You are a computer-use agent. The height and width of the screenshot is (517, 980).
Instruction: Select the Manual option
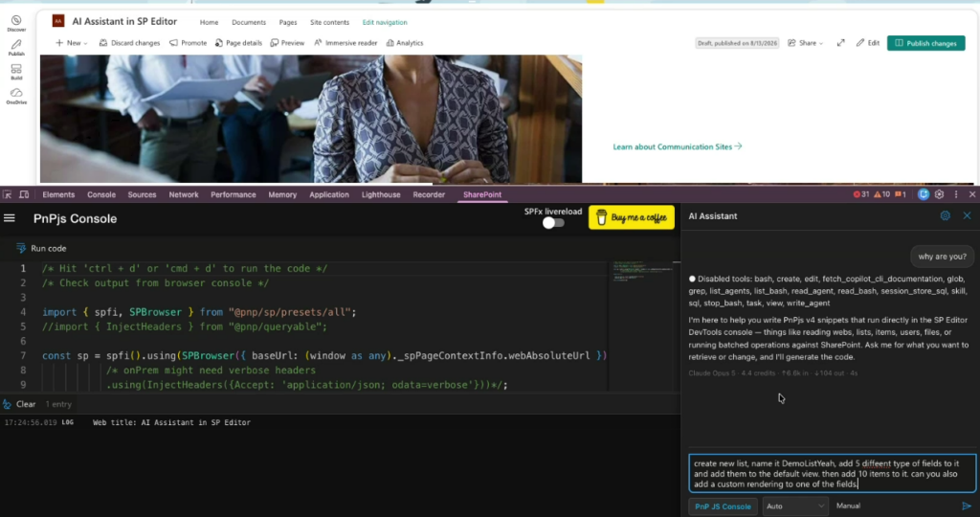(x=848, y=506)
